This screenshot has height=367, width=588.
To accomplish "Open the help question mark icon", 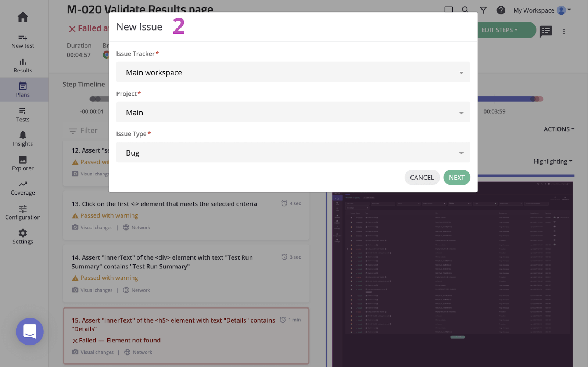I will (501, 10).
